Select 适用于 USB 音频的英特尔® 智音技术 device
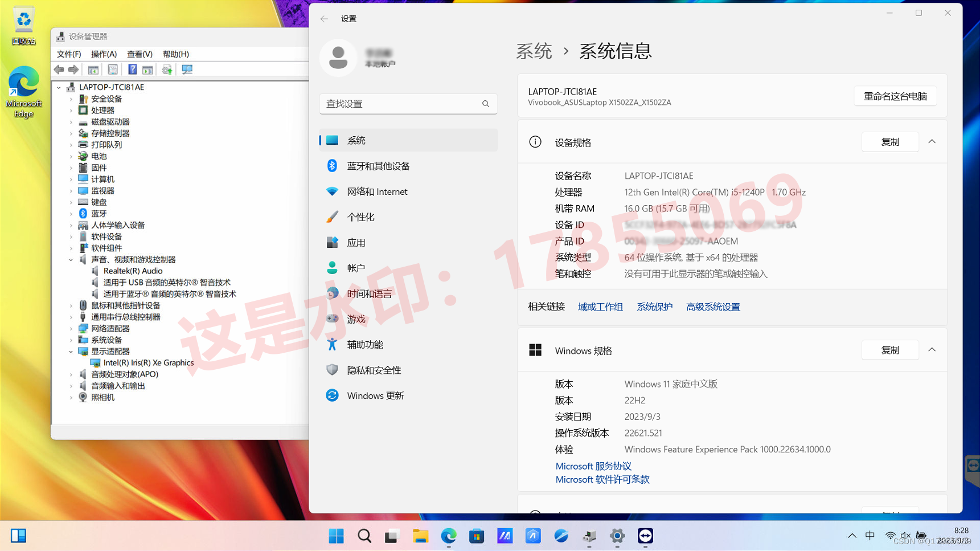The image size is (980, 551). point(166,283)
